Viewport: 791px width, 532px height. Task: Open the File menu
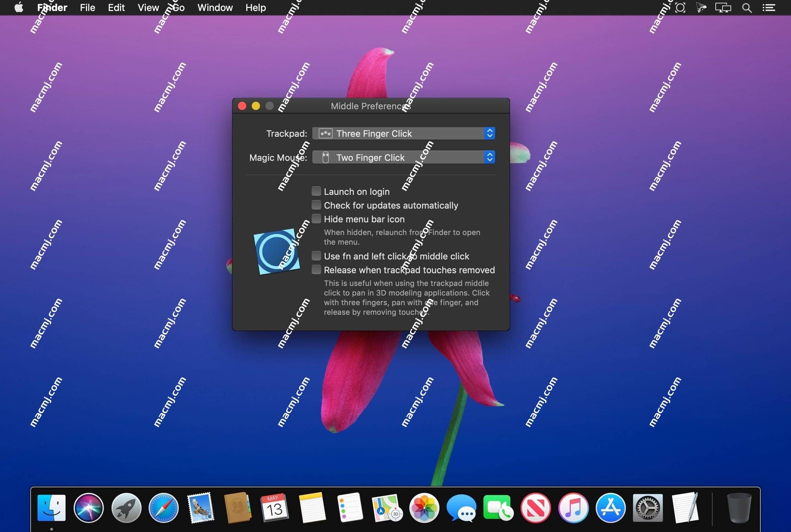point(87,8)
